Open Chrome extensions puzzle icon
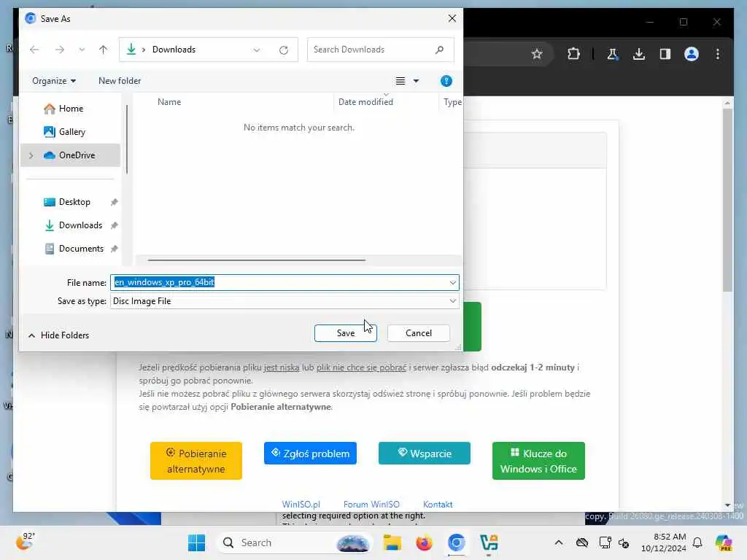Viewport: 747px width, 560px height. [573, 54]
